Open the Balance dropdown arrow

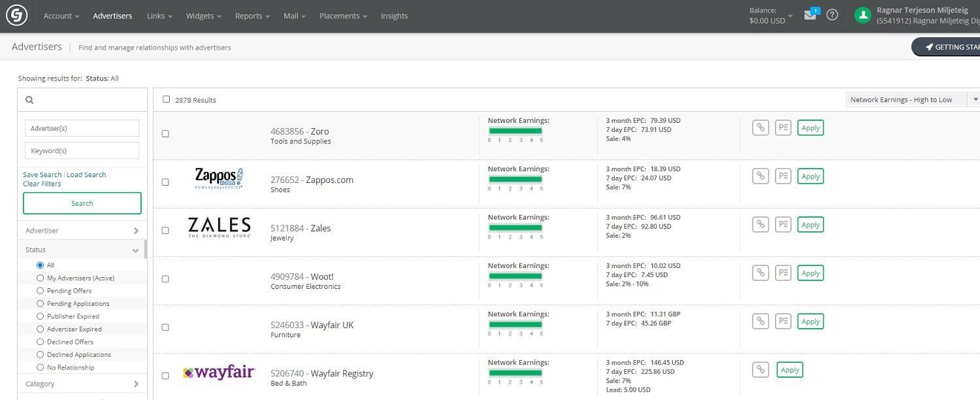[791, 16]
